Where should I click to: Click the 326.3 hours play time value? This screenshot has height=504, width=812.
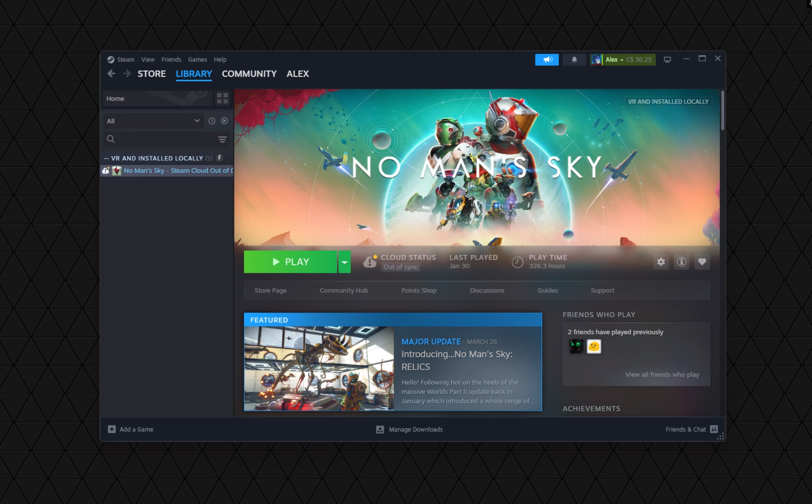tap(546, 266)
